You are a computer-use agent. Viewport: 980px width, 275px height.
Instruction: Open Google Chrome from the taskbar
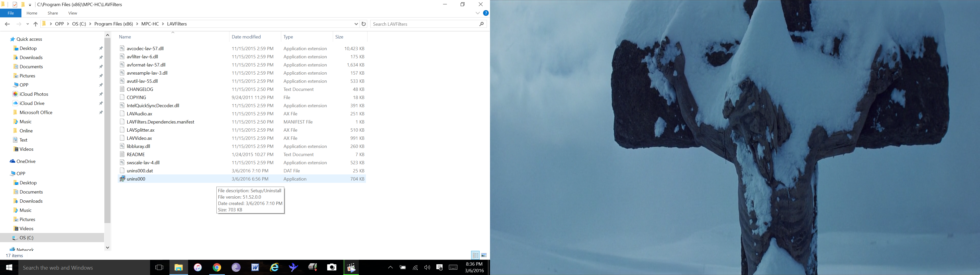pyautogui.click(x=217, y=267)
